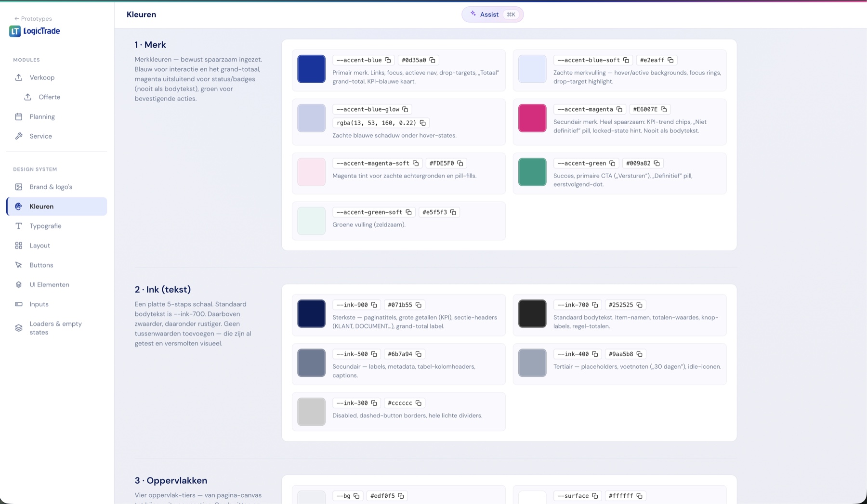Viewport: 867px width, 504px height.
Task: Open the Verkoop module
Action: point(56,78)
